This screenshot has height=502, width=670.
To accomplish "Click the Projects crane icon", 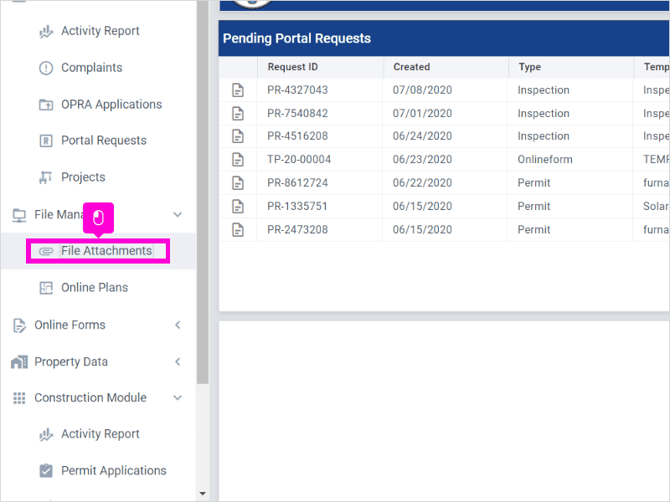I will point(45,177).
